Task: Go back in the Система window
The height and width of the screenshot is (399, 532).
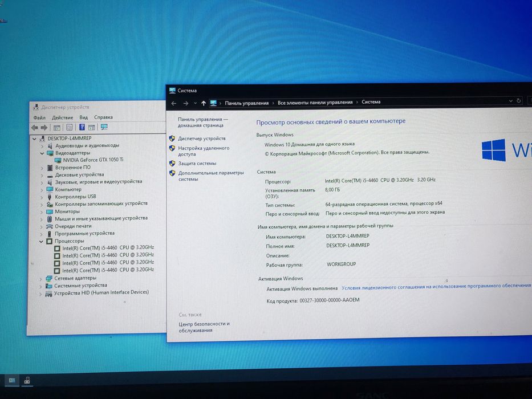Action: (x=174, y=104)
